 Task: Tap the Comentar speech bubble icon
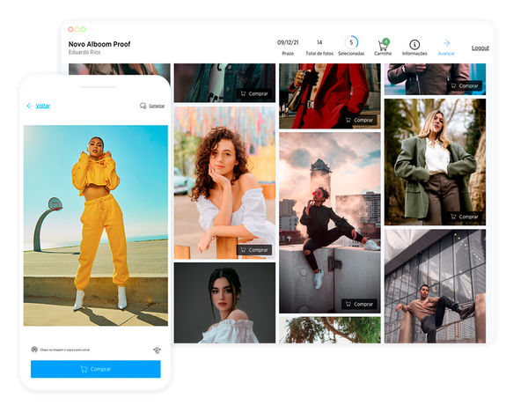[x=143, y=106]
